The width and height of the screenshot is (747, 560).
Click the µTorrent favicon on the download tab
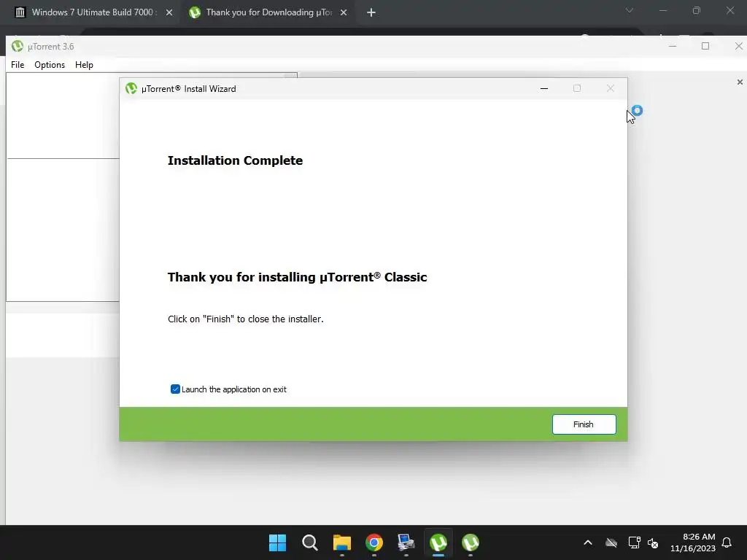point(194,12)
